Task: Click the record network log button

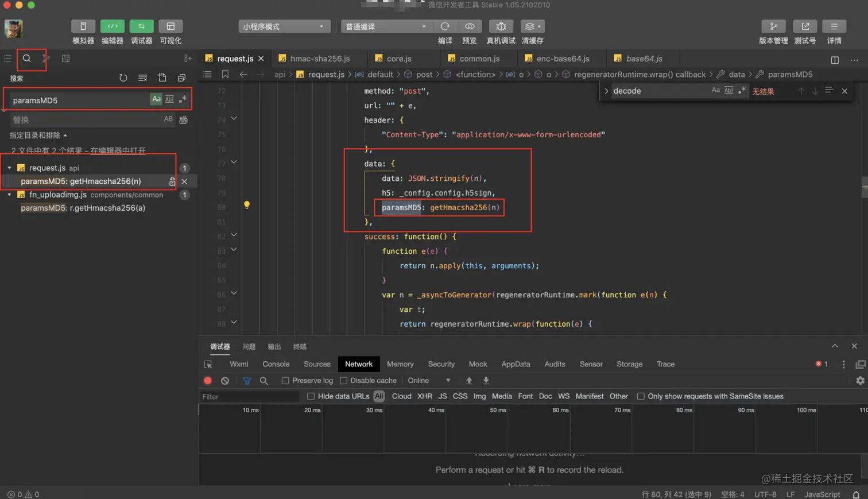Action: click(x=208, y=381)
